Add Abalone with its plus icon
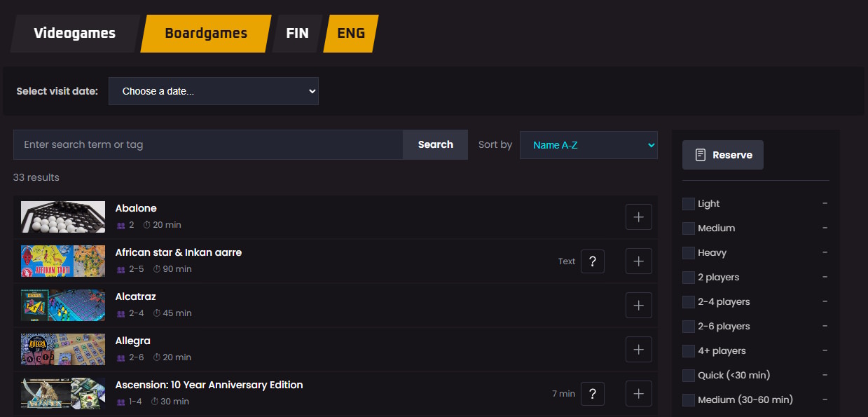The width and height of the screenshot is (868, 417). (638, 217)
